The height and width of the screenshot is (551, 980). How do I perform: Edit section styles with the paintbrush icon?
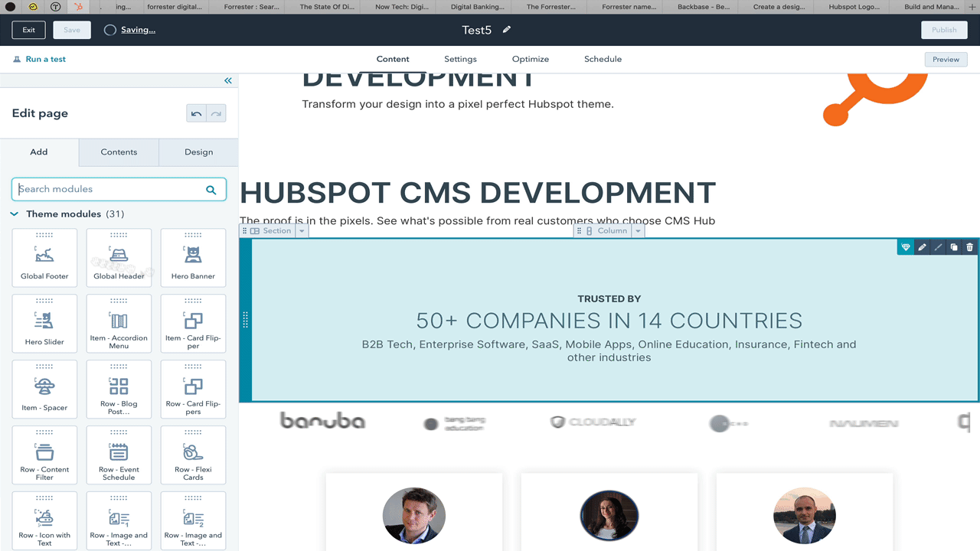[938, 246]
